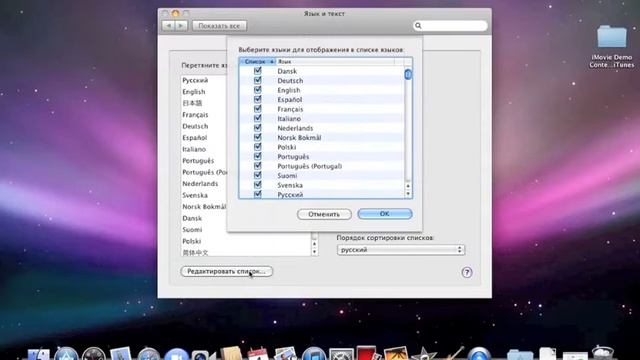Click the 'Показать все' button

point(219,26)
